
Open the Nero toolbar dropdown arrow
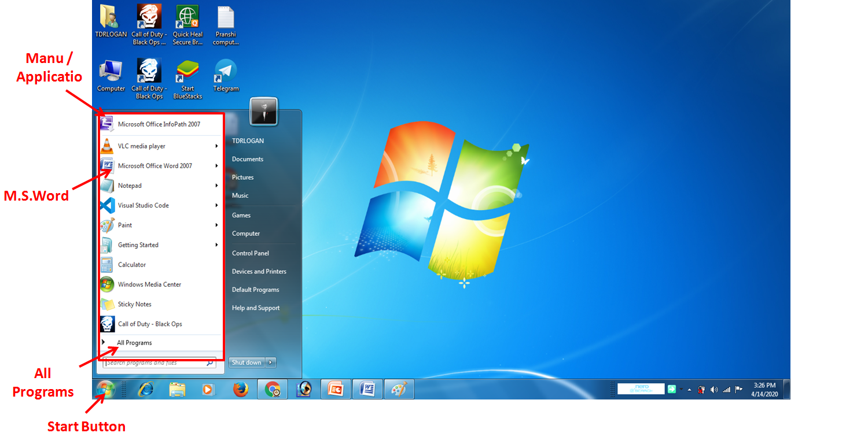click(x=681, y=389)
